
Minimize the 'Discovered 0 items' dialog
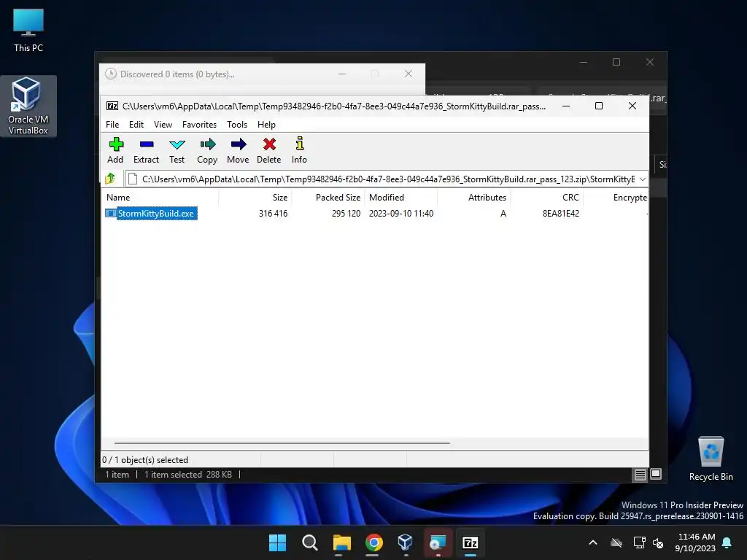point(342,74)
